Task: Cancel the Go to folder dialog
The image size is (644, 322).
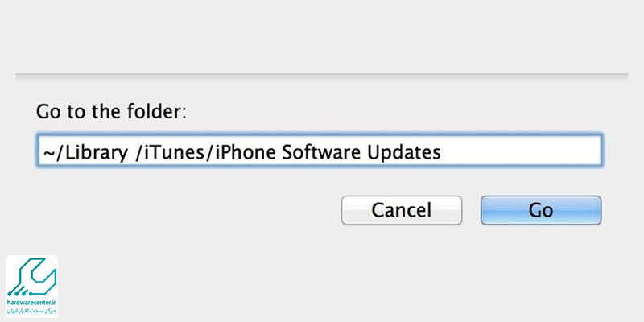Action: (401, 210)
